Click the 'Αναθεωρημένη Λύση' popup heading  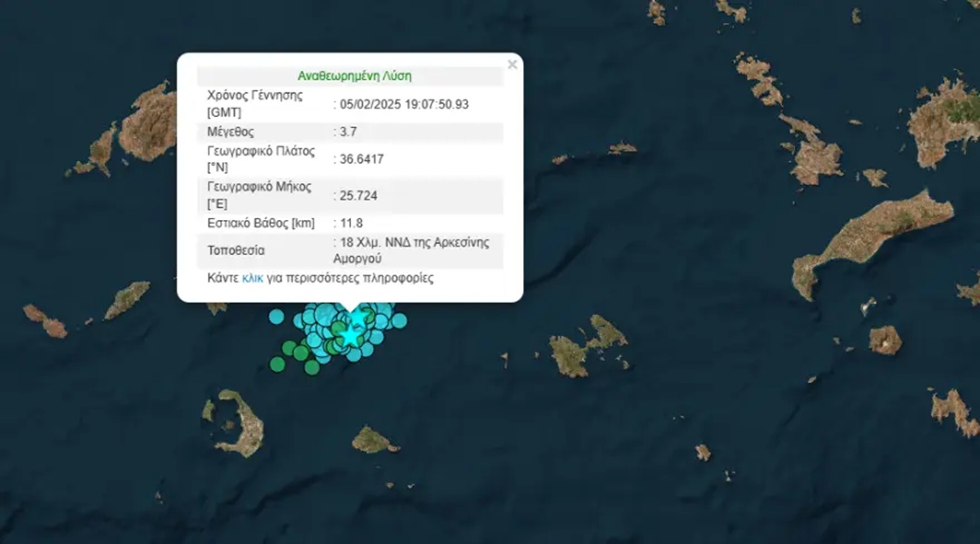tap(354, 76)
